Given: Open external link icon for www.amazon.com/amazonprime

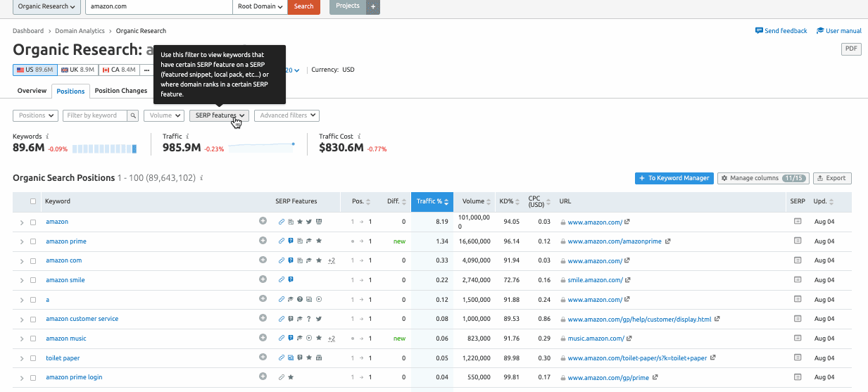Looking at the screenshot, I should pos(667,241).
